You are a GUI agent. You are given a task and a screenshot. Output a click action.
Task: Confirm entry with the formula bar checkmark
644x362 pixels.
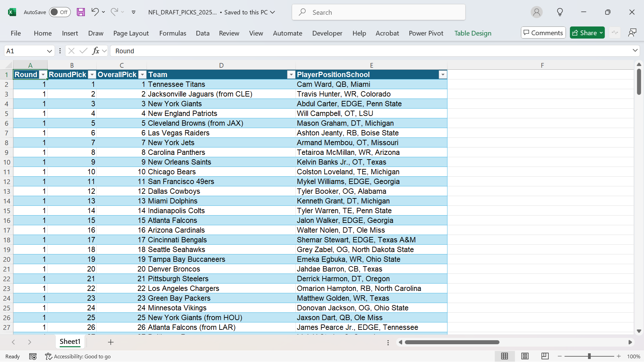tap(84, 51)
